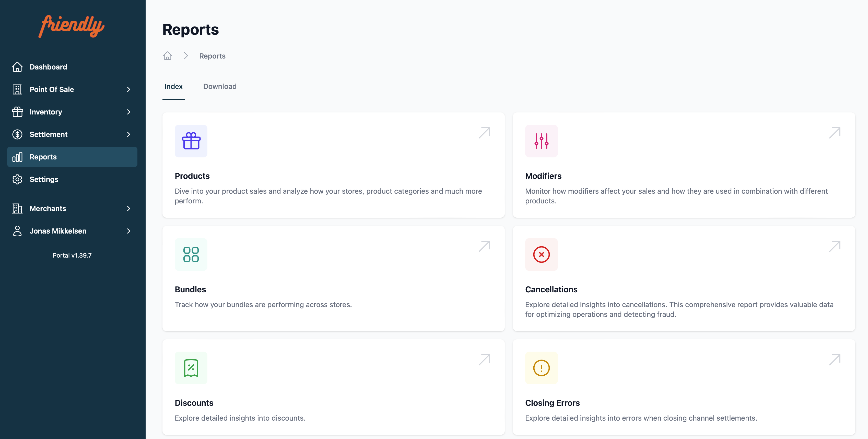868x439 pixels.
Task: Open the Products card arrow icon
Action: pos(484,133)
